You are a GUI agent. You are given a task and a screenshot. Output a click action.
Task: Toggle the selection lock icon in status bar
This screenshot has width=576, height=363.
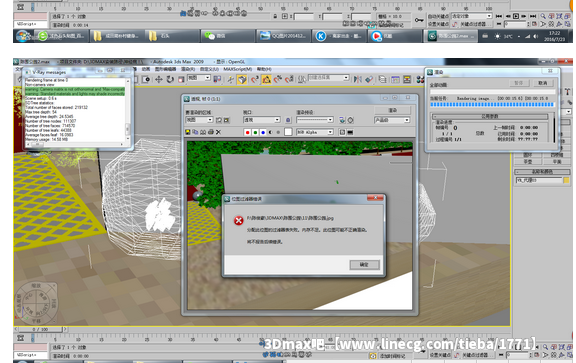275,16
